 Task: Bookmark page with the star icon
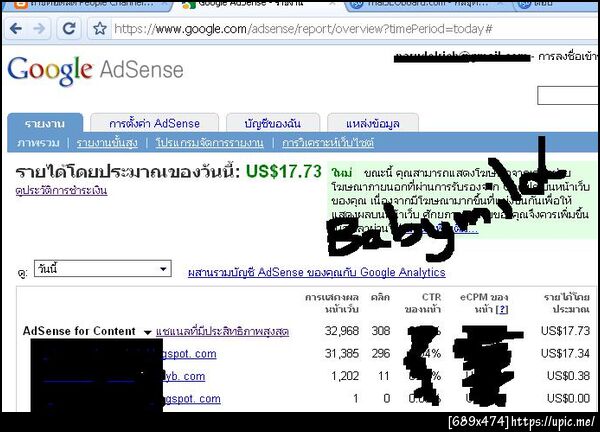coord(100,29)
